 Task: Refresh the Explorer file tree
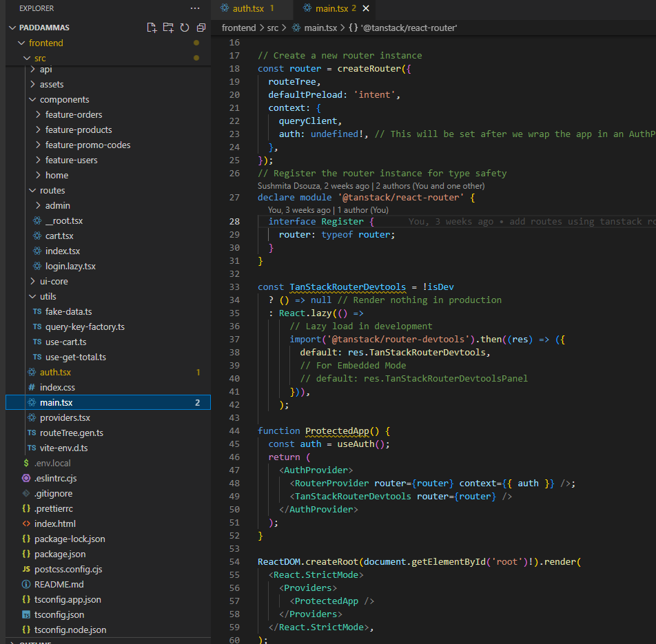tap(185, 28)
